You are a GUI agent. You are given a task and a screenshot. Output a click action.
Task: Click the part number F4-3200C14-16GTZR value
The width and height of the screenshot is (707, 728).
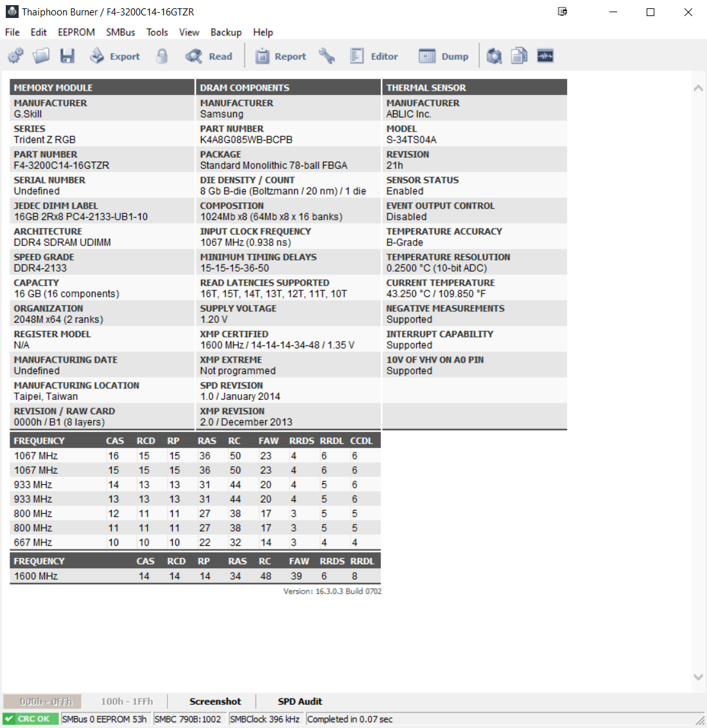click(61, 165)
